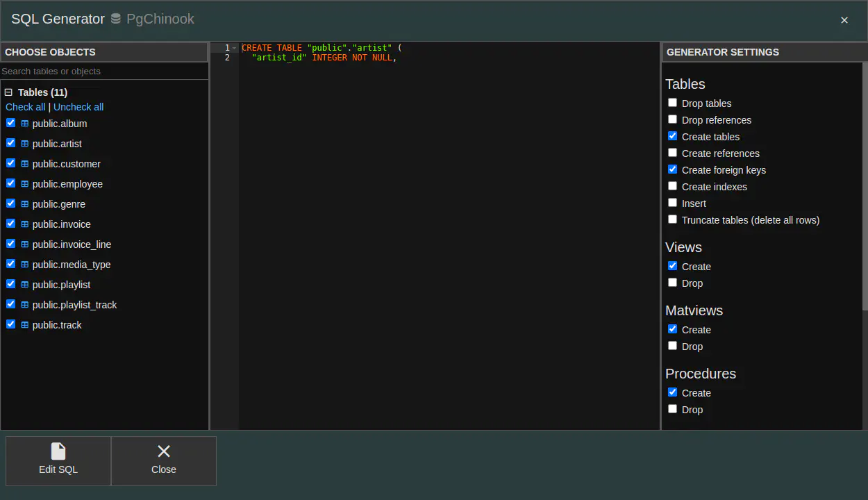Click the Check all link

coord(26,107)
